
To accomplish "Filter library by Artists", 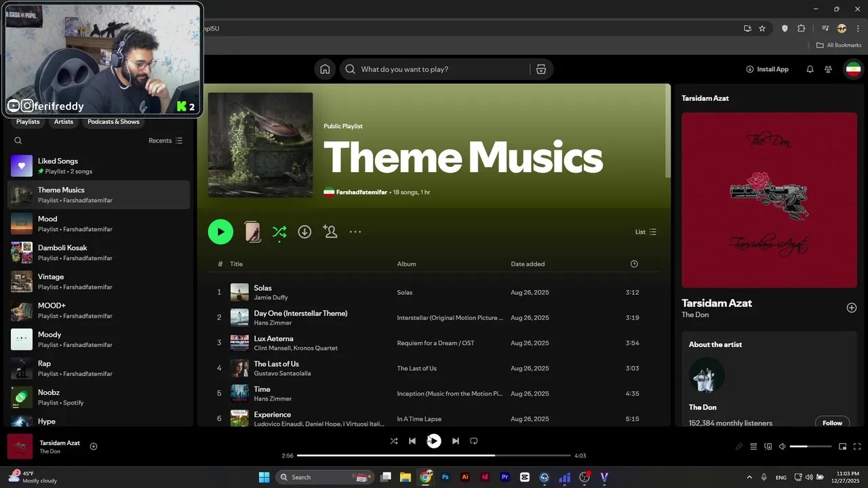I will pos(64,122).
